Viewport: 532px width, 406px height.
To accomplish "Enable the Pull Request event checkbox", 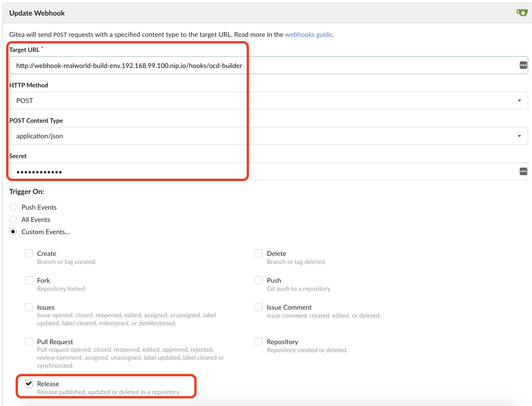I will click(x=29, y=342).
